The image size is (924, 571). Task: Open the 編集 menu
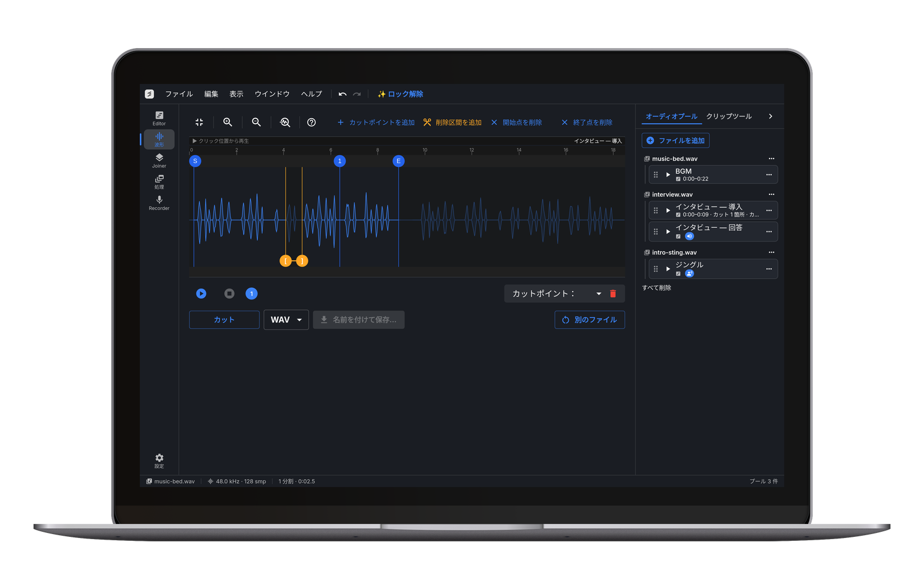(211, 94)
